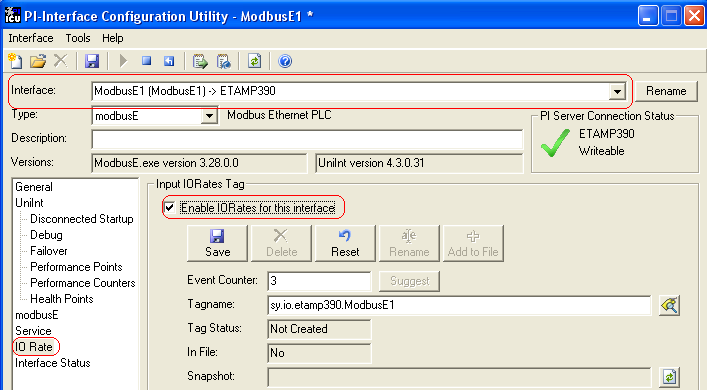This screenshot has width=707, height=390.
Task: Click the Tag Status Not Created field
Action: (319, 329)
